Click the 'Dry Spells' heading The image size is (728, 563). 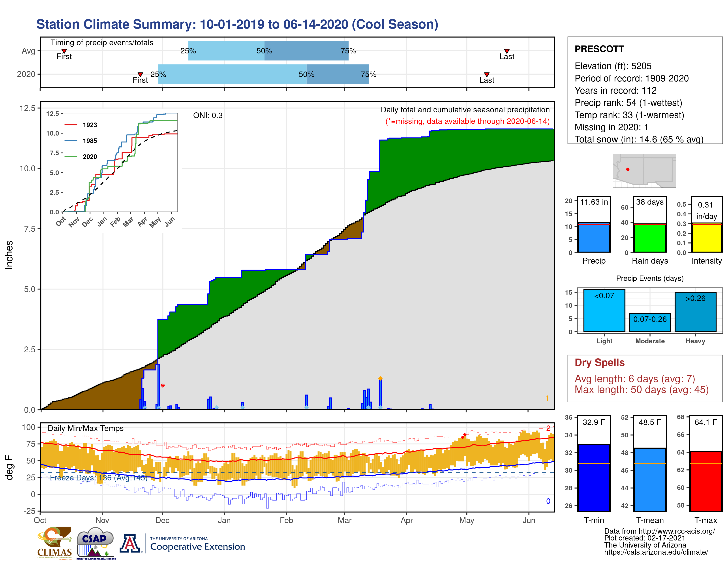600,363
